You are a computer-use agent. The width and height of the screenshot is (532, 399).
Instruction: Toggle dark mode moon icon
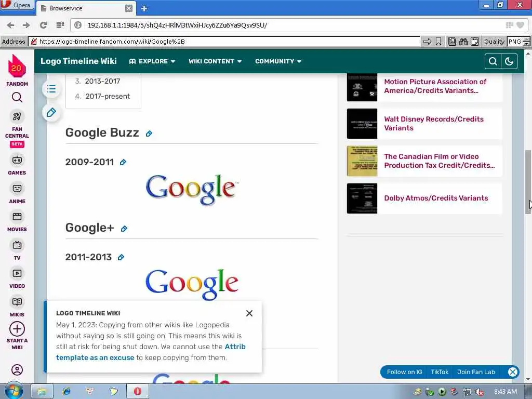point(509,61)
